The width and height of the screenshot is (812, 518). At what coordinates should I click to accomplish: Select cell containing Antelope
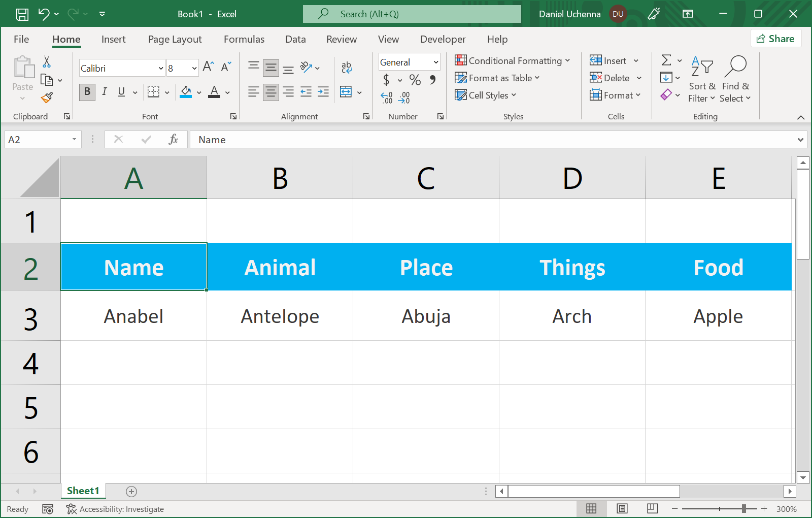(x=280, y=316)
